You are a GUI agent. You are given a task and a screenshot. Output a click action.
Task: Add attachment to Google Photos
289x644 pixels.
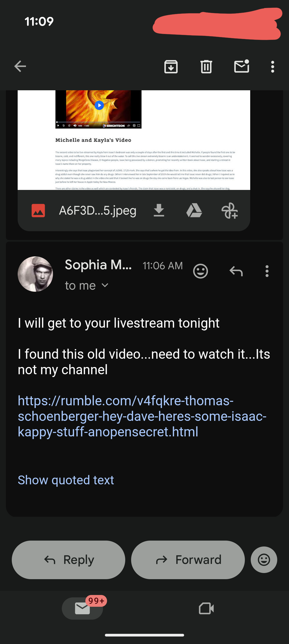tap(230, 211)
